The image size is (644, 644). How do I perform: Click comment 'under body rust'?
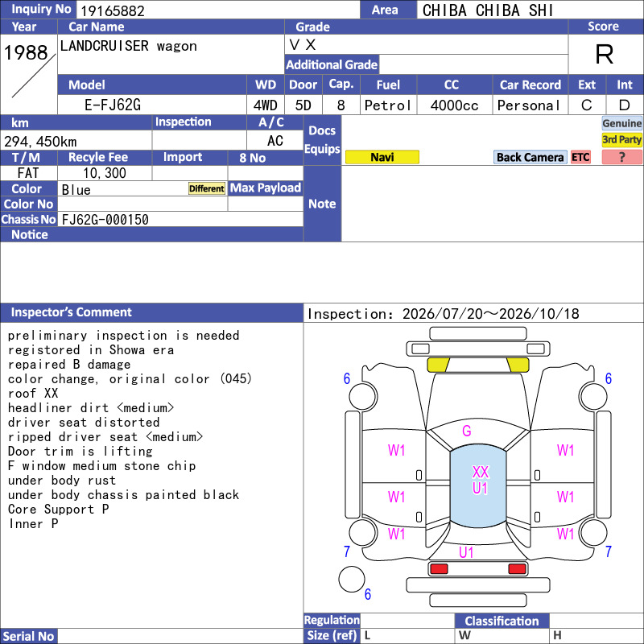click(x=62, y=480)
